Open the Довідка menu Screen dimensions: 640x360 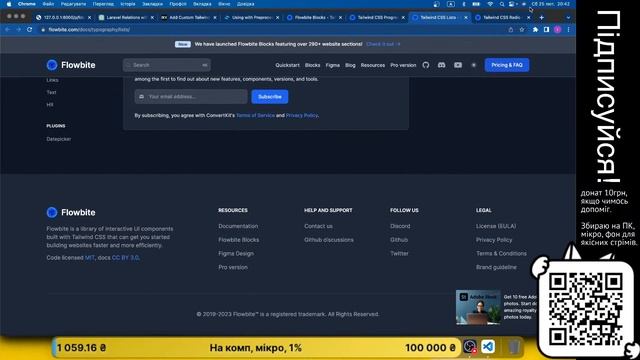pyautogui.click(x=245, y=4)
